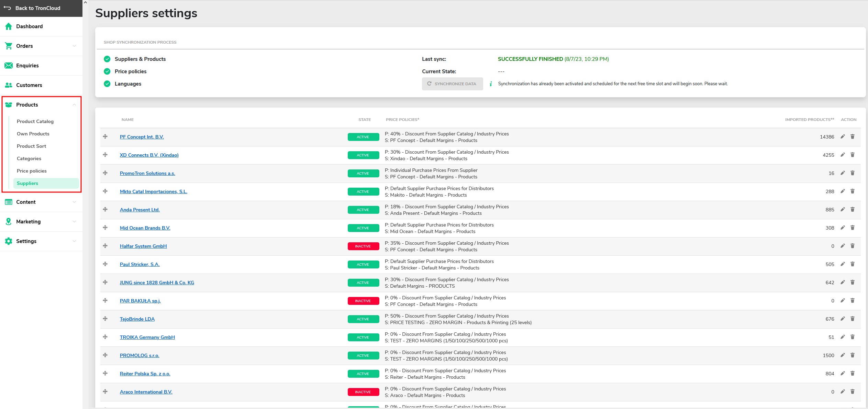This screenshot has height=409, width=868.
Task: Click ACTIVE badge of PROMOLOG s.r.o.
Action: pos(363,356)
